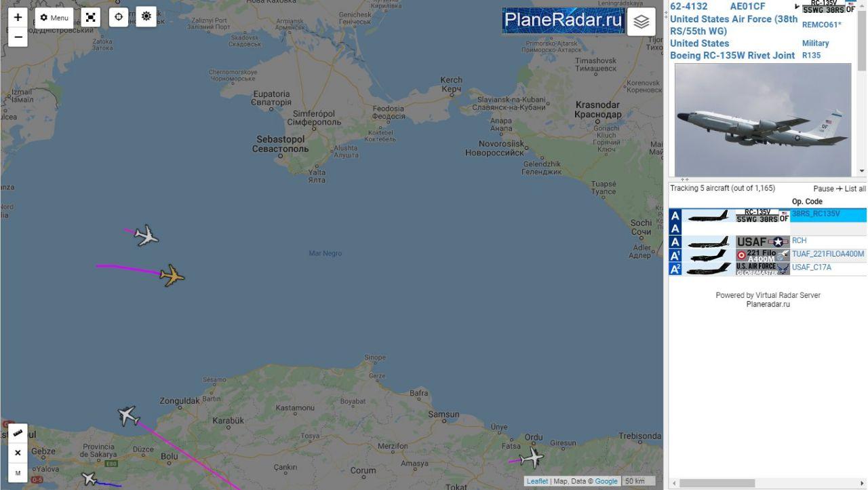
Task: Select aircraft with blue trail near Yalova
Action: (x=90, y=478)
